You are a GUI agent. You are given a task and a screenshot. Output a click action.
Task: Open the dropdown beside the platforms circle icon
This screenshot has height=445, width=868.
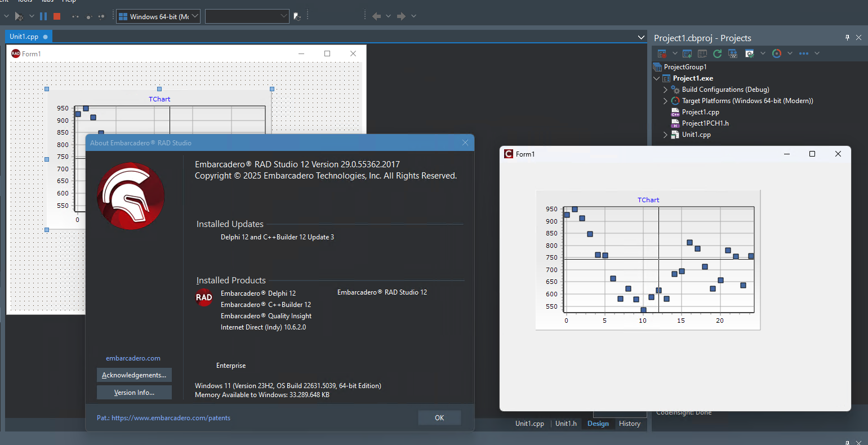tap(790, 54)
